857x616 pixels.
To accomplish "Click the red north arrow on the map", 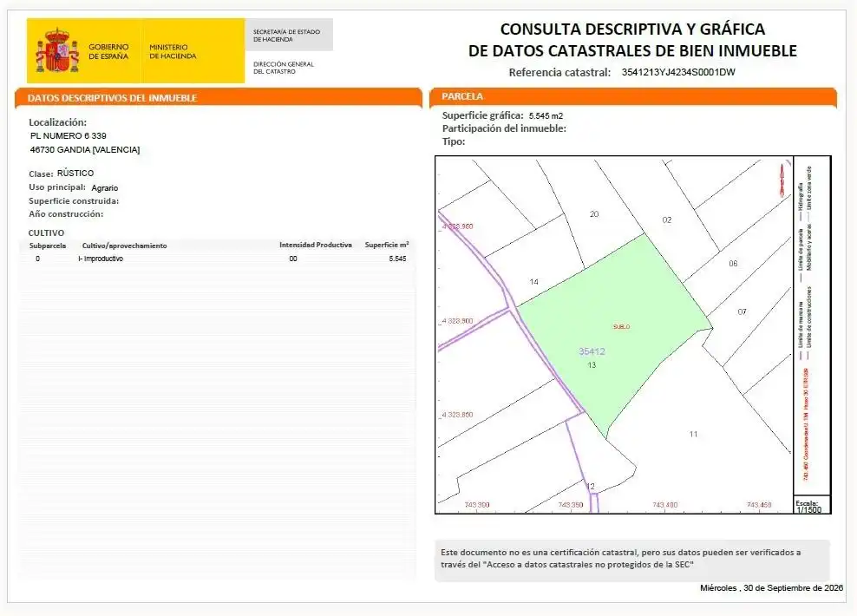I will (783, 179).
